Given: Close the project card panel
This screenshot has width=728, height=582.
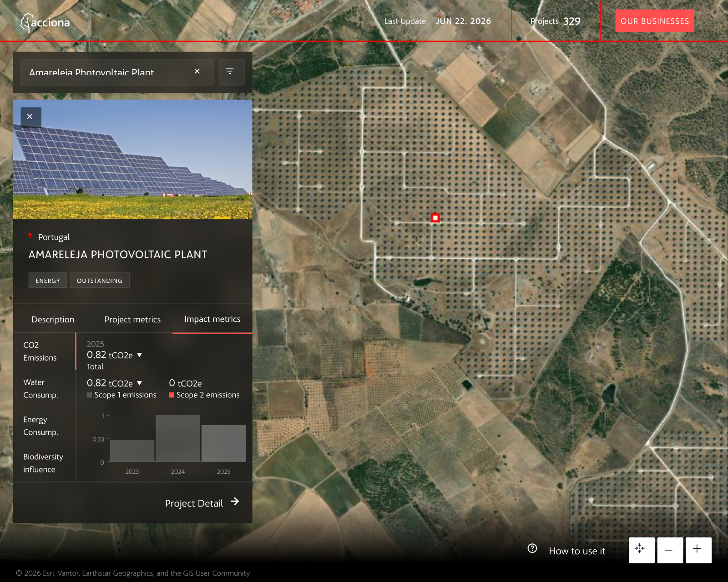Looking at the screenshot, I should pyautogui.click(x=30, y=117).
